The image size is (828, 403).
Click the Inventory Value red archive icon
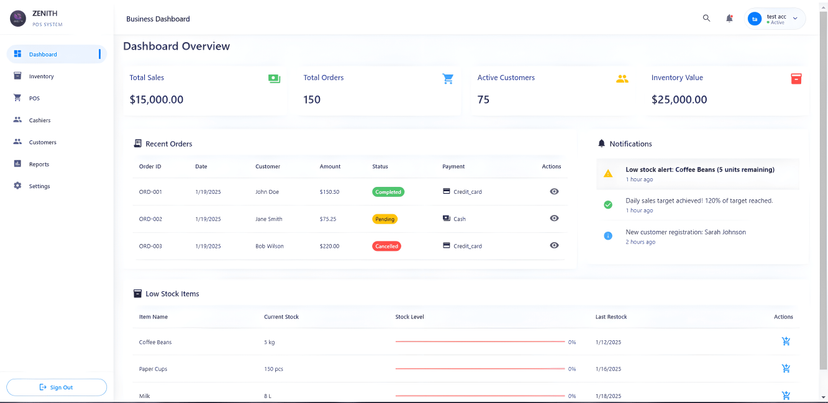[796, 79]
